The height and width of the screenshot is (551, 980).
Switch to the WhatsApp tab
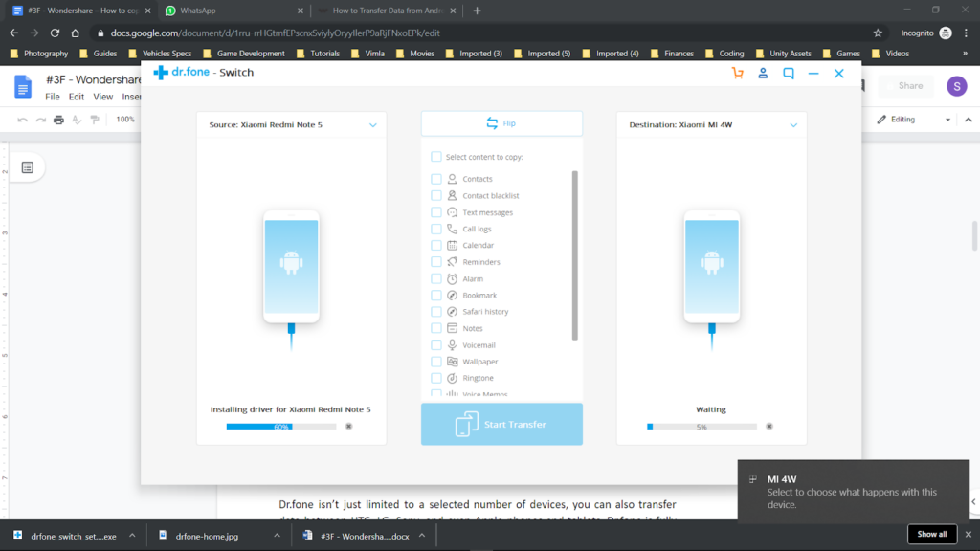click(x=233, y=11)
